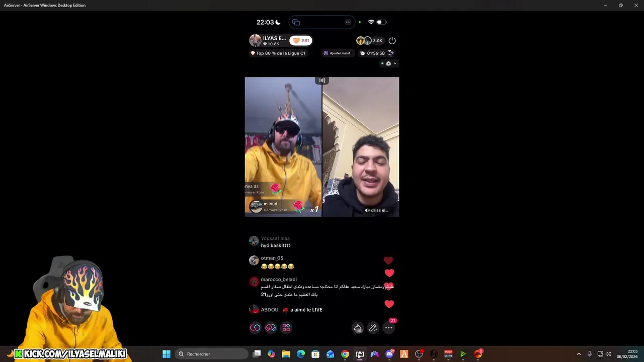
Task: Tap the pause bars icon between videos
Action: [322, 80]
